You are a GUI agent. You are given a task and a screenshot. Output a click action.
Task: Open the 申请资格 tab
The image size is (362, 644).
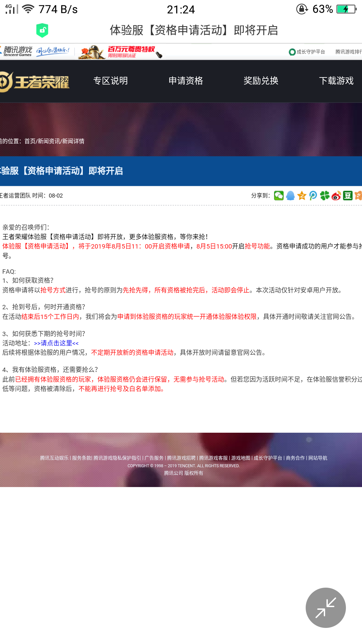click(x=186, y=81)
